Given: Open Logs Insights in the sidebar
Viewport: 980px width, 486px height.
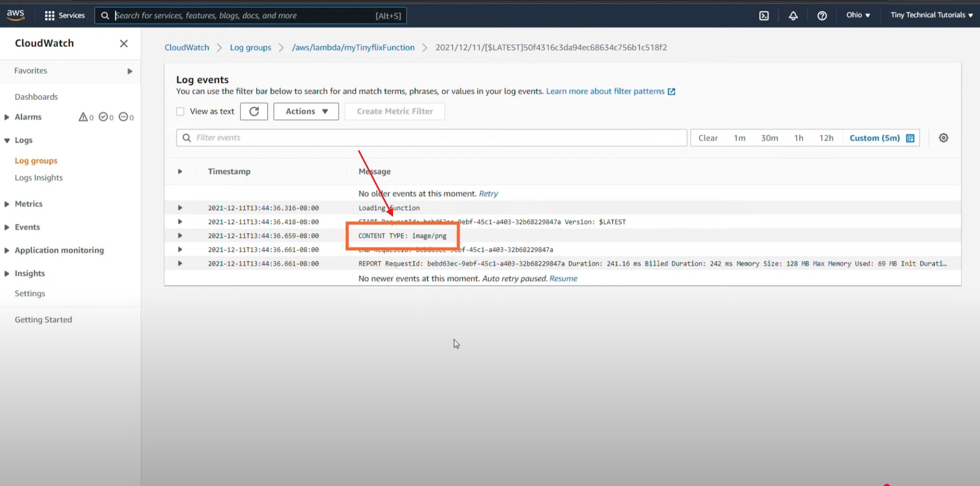Looking at the screenshot, I should click(39, 178).
